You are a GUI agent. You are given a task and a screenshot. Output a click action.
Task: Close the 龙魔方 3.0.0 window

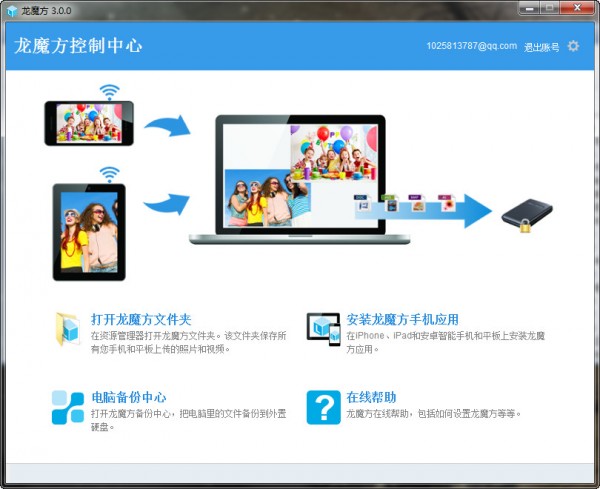click(577, 8)
